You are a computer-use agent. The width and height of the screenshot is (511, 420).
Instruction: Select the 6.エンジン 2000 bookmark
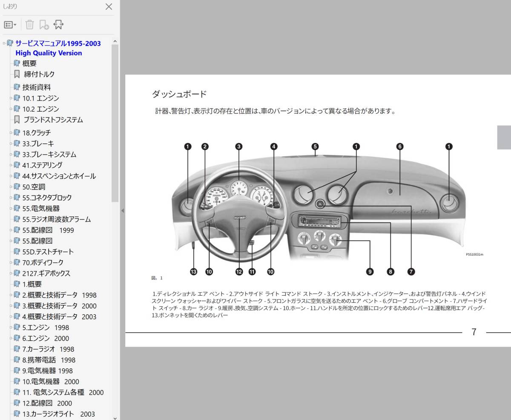pyautogui.click(x=46, y=338)
